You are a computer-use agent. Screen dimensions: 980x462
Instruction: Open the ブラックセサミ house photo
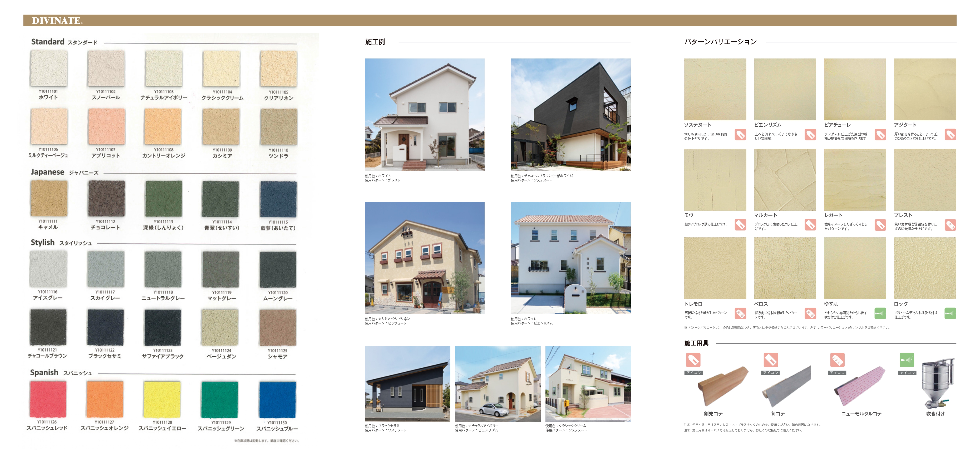407,384
